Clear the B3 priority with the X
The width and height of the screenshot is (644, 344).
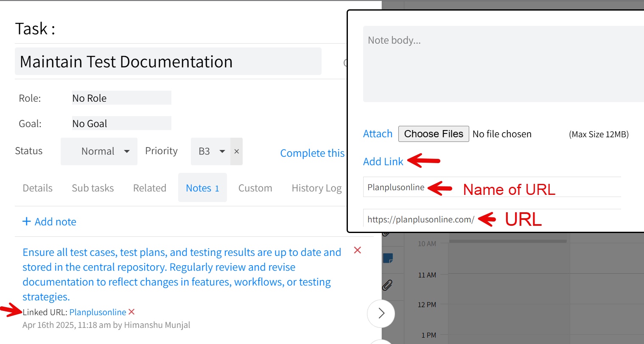237,151
